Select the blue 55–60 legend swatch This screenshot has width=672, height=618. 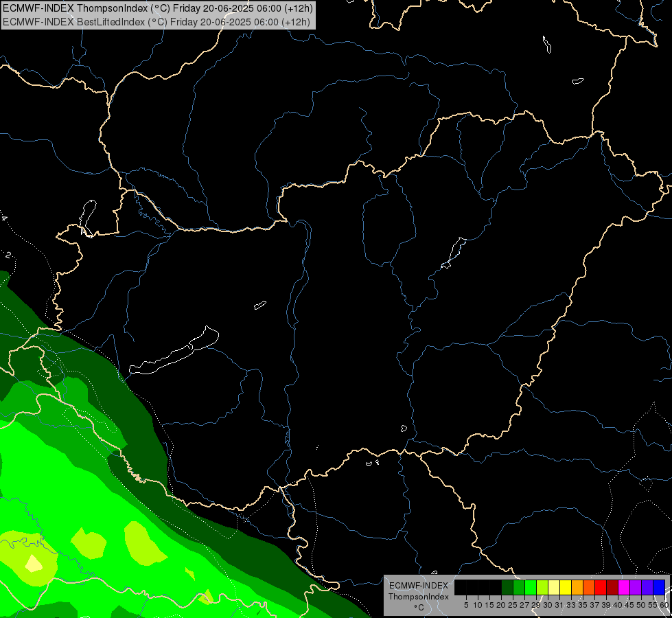(x=659, y=587)
